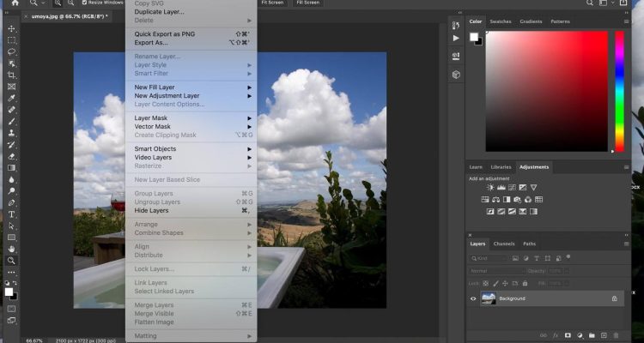This screenshot has height=343, width=644.
Task: Select the Lasso tool
Action: point(11,51)
